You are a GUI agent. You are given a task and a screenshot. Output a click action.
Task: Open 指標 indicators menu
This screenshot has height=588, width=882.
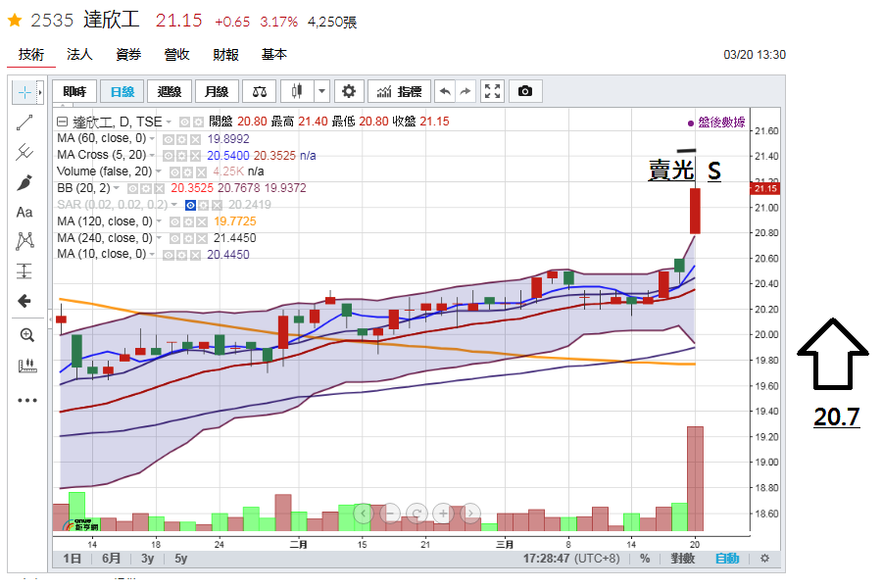(x=400, y=91)
